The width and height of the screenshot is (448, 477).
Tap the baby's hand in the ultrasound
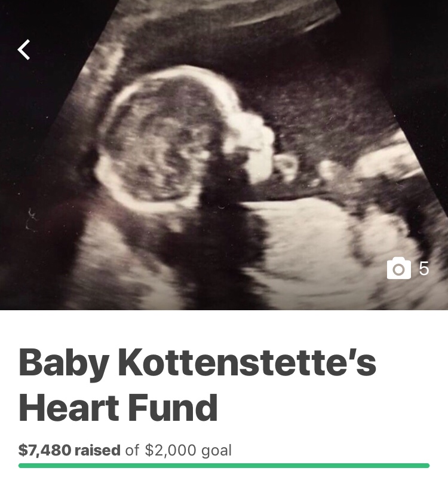[286, 167]
